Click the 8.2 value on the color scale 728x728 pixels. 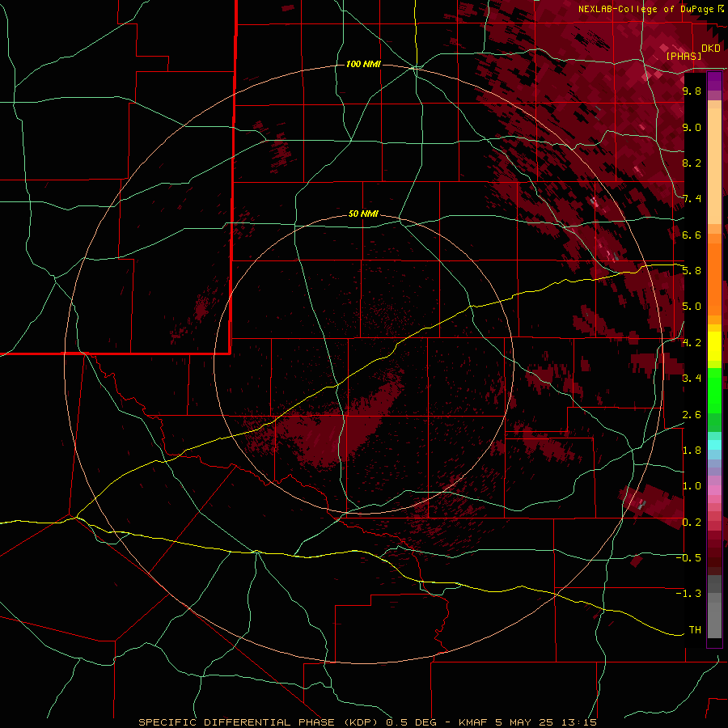[692, 163]
